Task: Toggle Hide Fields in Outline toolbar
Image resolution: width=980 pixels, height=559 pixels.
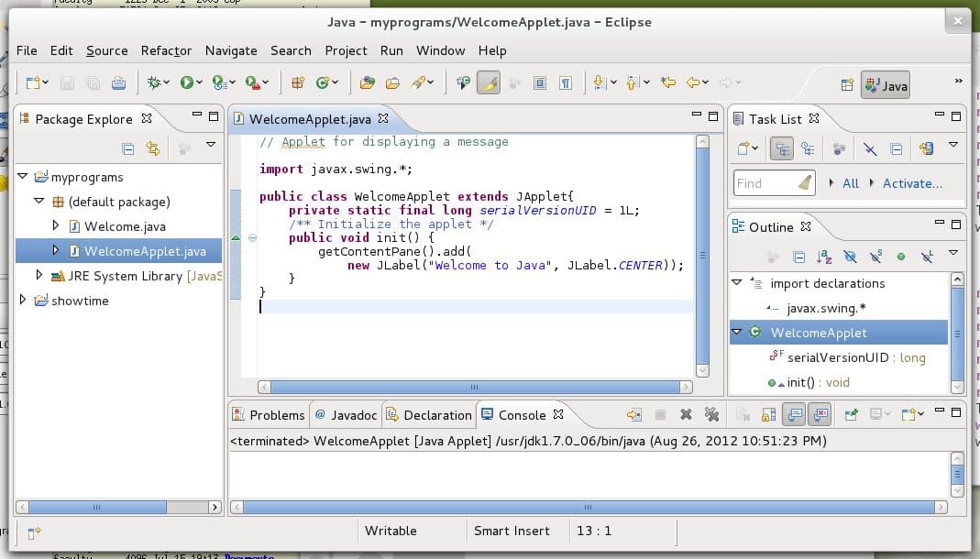Action: click(x=849, y=258)
